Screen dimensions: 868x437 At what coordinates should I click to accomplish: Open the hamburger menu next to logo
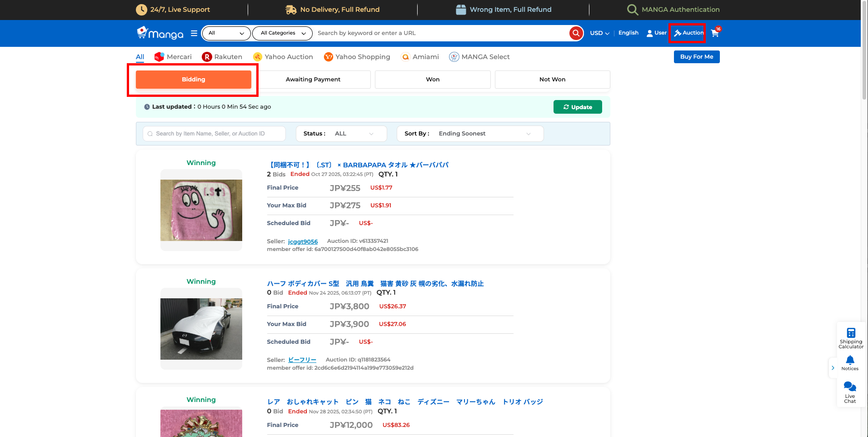(x=194, y=33)
